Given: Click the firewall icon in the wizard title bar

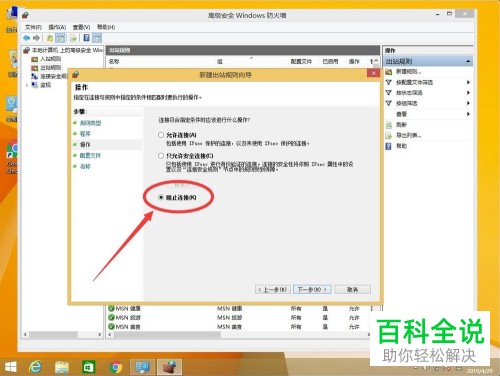Looking at the screenshot, I should coord(76,74).
